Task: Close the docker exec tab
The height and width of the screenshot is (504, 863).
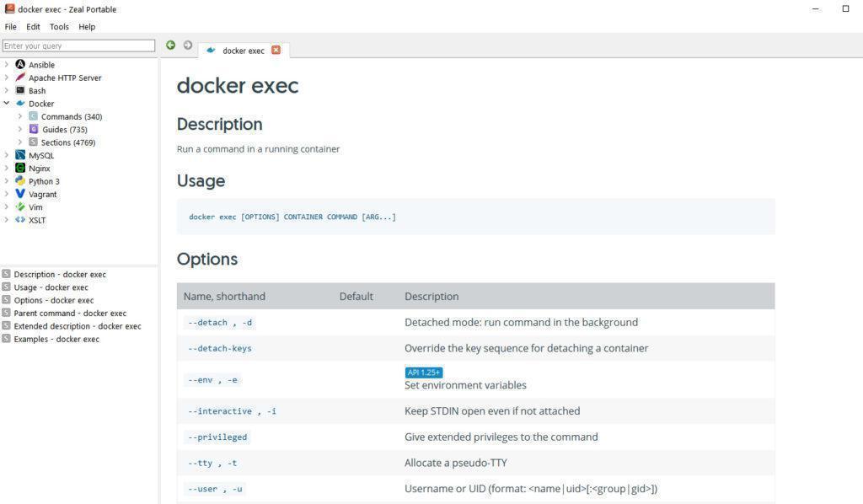Action: click(276, 50)
